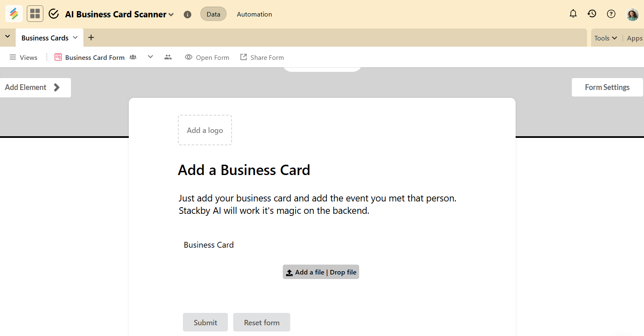644x336 pixels.
Task: Click the Views hamburger icon
Action: coord(13,57)
